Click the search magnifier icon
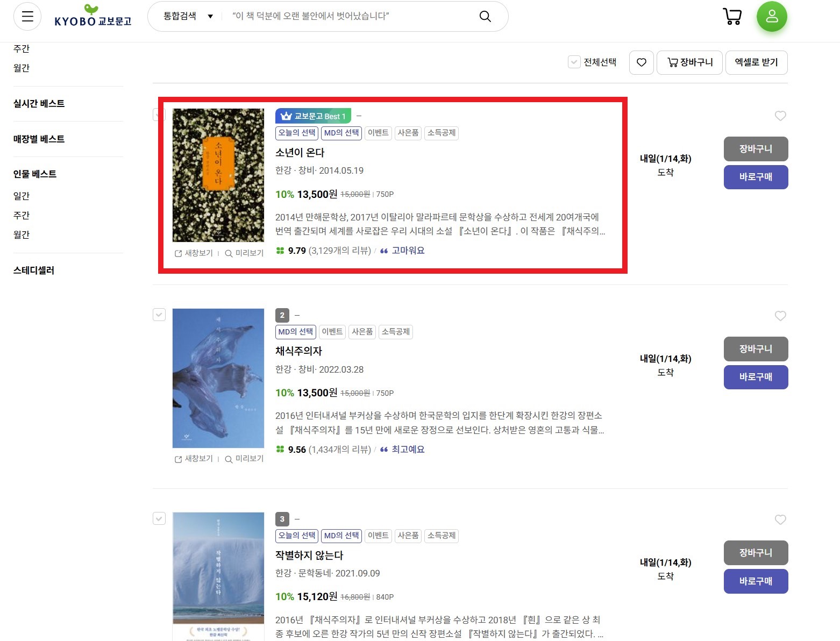Viewport: 840px width, 641px height. [485, 16]
